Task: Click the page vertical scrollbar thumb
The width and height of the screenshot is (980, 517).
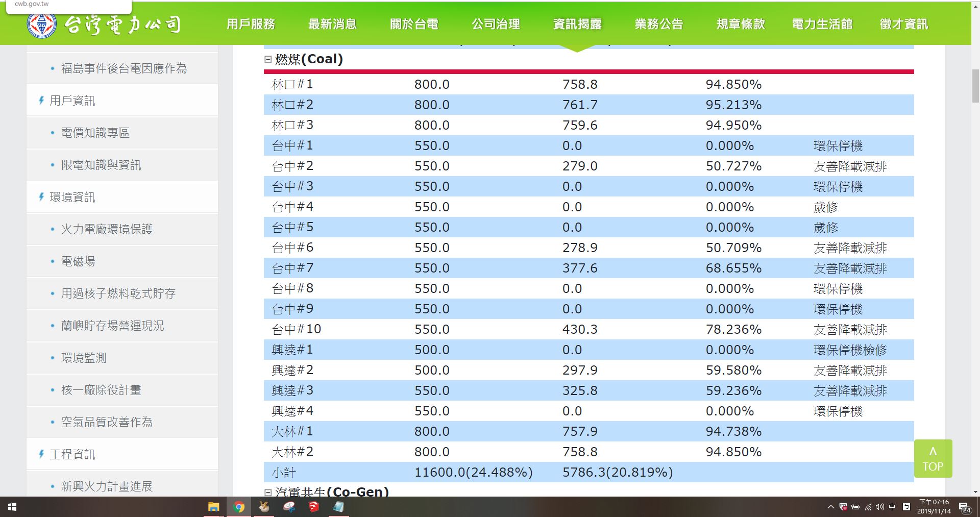Action: (975, 86)
